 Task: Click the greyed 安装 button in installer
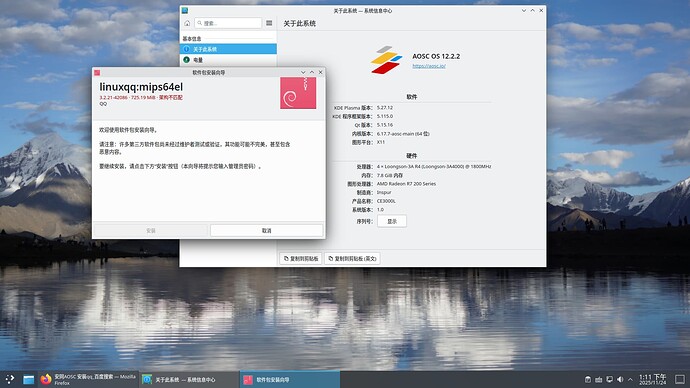[150, 231]
